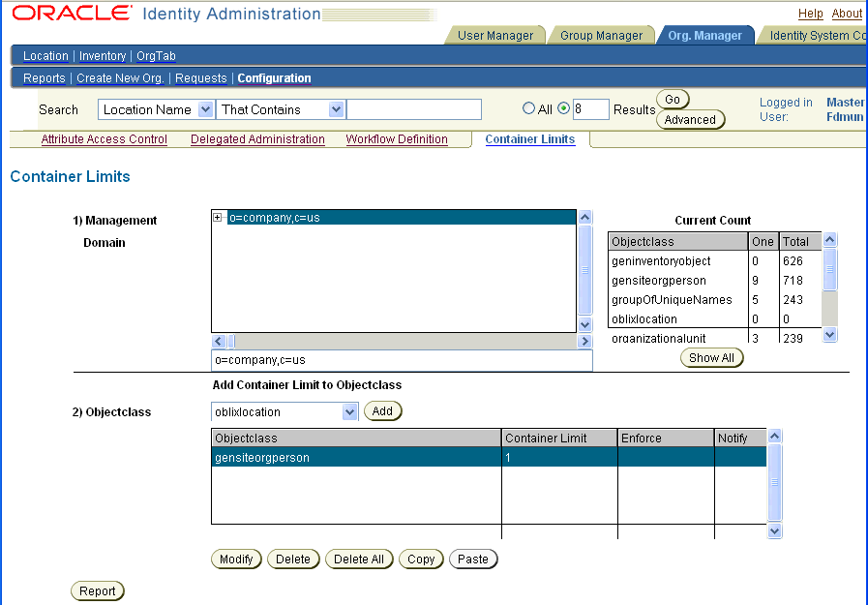
Task: Click the Total column header
Action: coord(800,241)
